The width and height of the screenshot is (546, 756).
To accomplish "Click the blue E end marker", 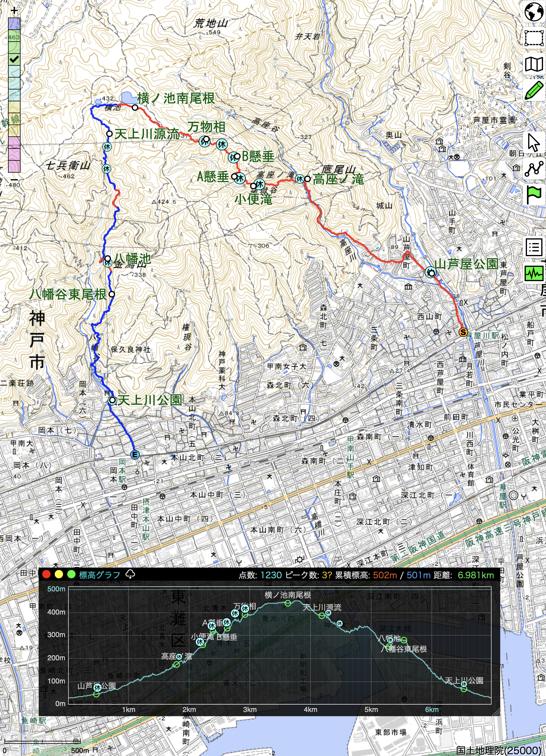I will point(135,455).
